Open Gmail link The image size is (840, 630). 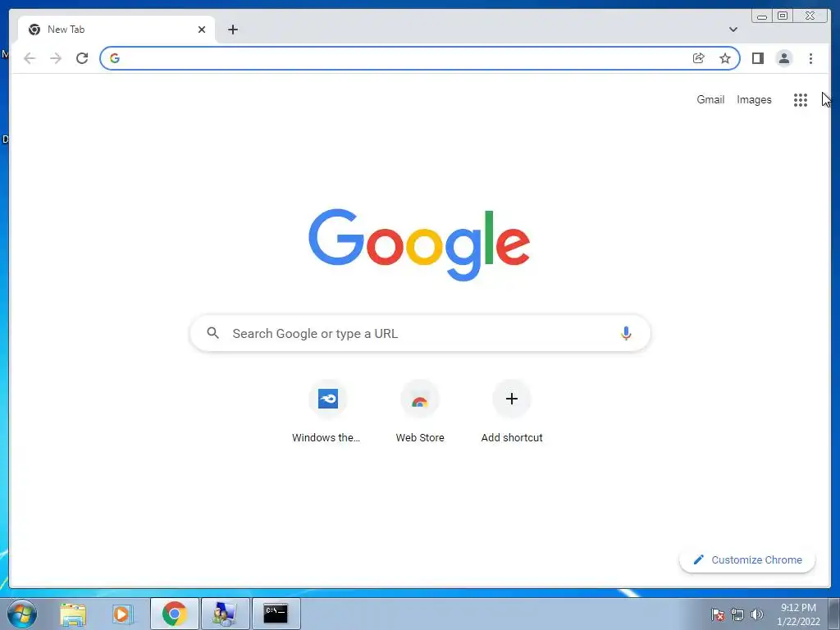coord(710,99)
